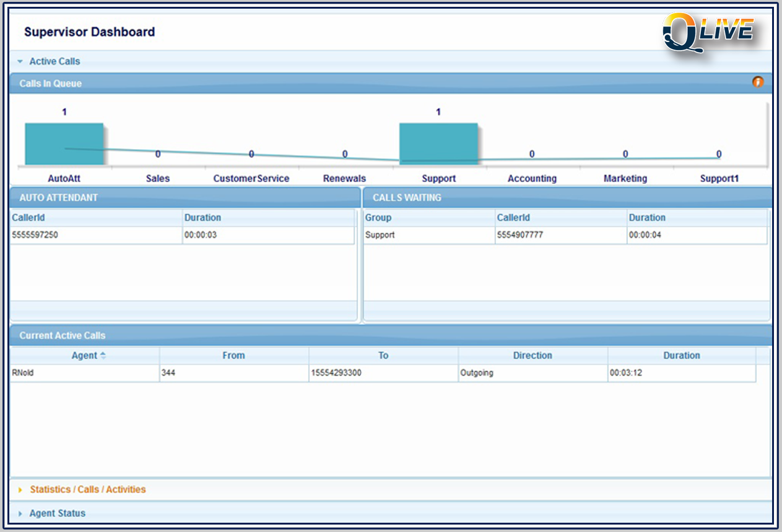782x532 pixels.
Task: Sort Auto Attendant by Duration column header
Action: click(x=202, y=218)
